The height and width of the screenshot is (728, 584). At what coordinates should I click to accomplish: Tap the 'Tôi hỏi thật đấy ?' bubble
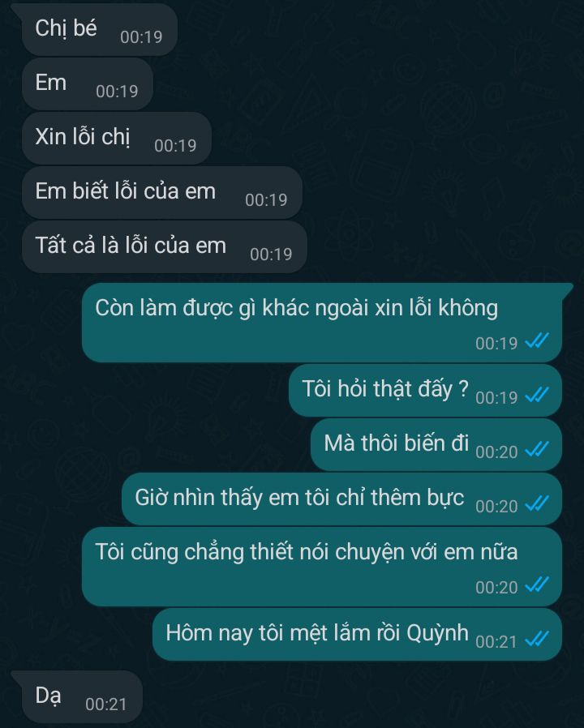[425, 391]
